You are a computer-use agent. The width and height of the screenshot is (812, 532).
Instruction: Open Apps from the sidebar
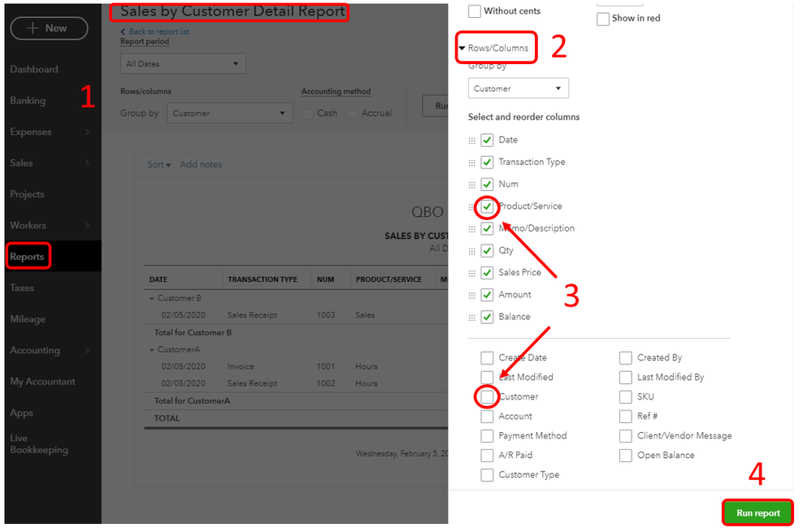pos(21,413)
